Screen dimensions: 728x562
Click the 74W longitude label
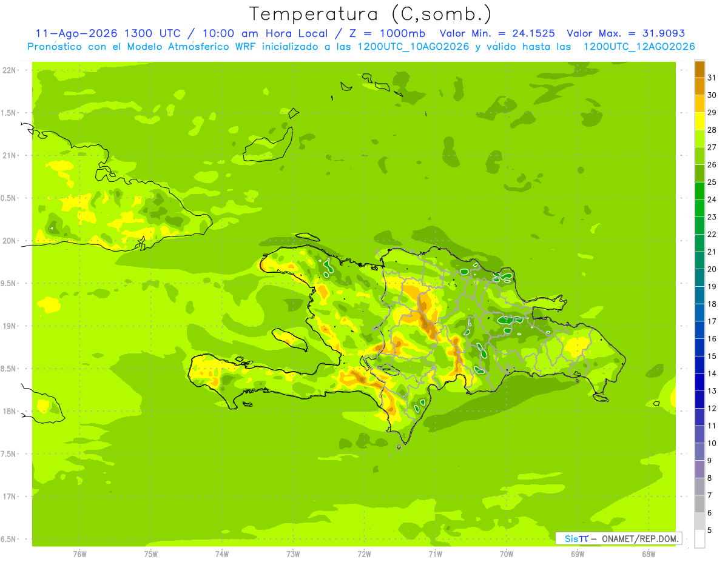(x=222, y=554)
